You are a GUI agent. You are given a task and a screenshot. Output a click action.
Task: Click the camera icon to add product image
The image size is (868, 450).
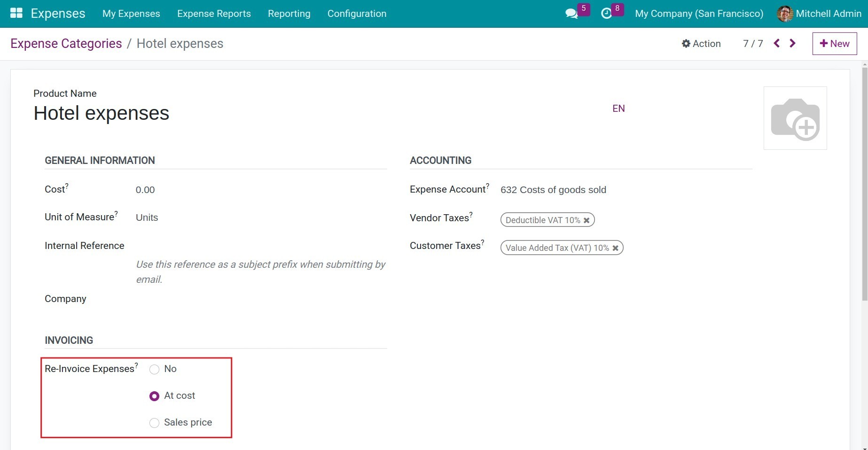tap(795, 117)
